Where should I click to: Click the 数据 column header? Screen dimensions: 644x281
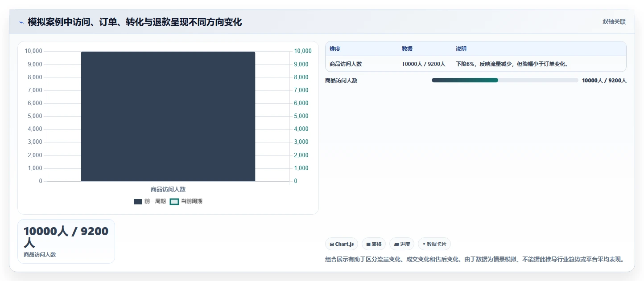pyautogui.click(x=407, y=49)
